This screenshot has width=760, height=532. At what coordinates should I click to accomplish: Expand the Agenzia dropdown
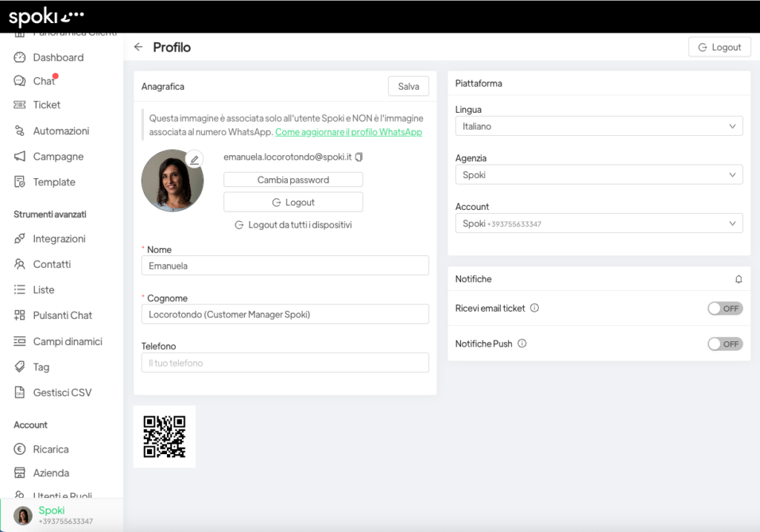(598, 175)
